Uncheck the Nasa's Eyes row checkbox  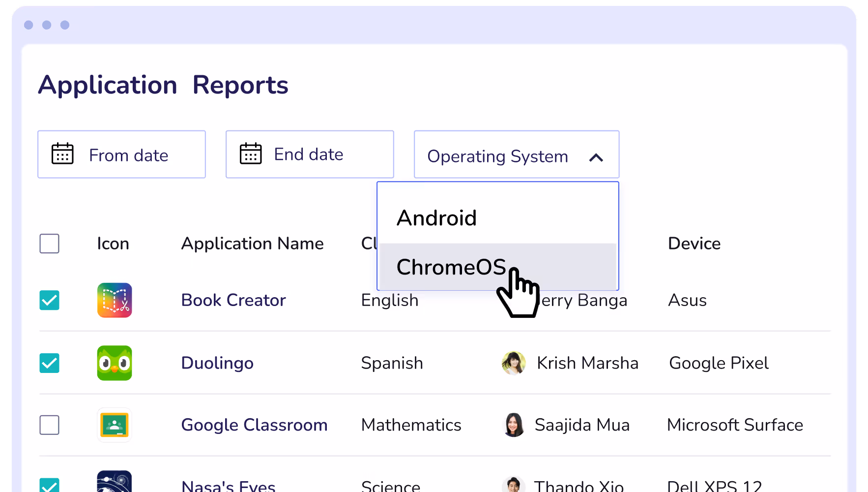pyautogui.click(x=49, y=485)
